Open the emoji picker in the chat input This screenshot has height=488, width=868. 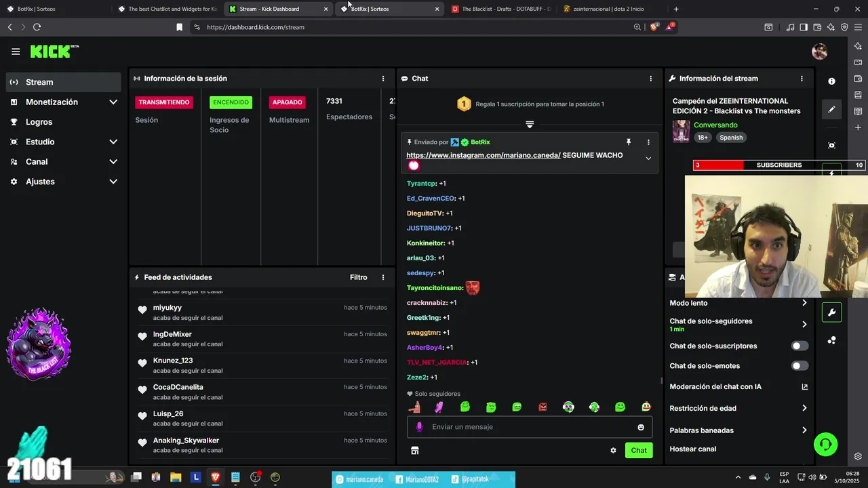(641, 427)
